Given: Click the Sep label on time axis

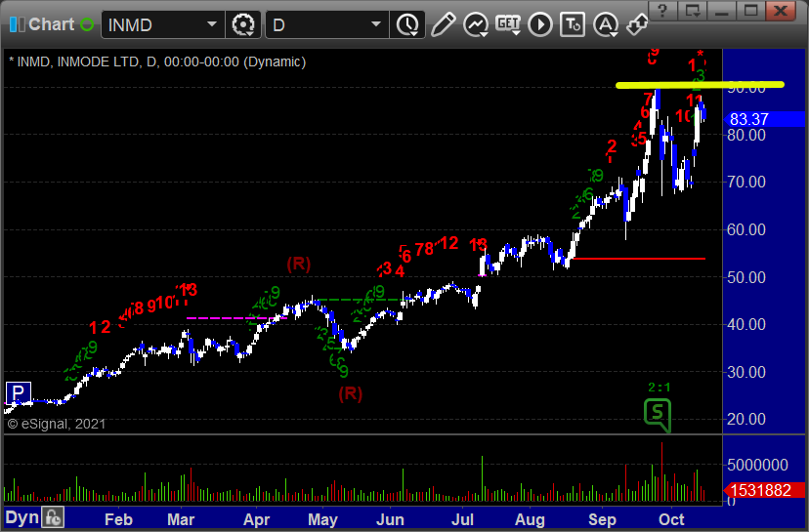Looking at the screenshot, I should 602,519.
